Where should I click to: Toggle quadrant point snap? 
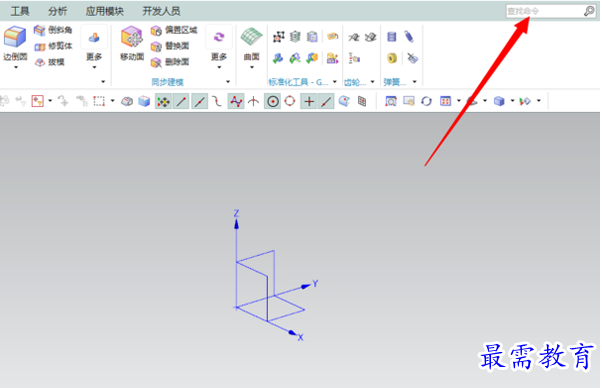[290, 101]
